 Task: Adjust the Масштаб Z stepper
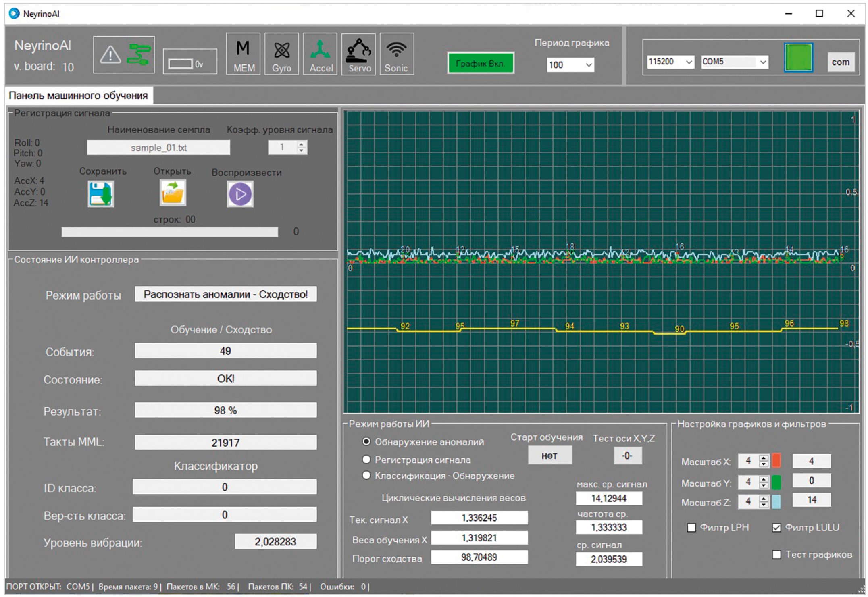[x=764, y=501]
